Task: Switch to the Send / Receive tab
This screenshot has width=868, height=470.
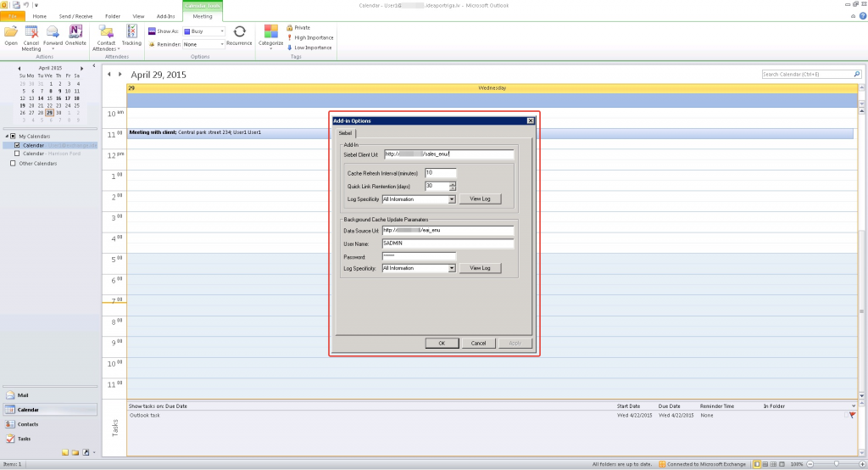Action: pos(75,16)
